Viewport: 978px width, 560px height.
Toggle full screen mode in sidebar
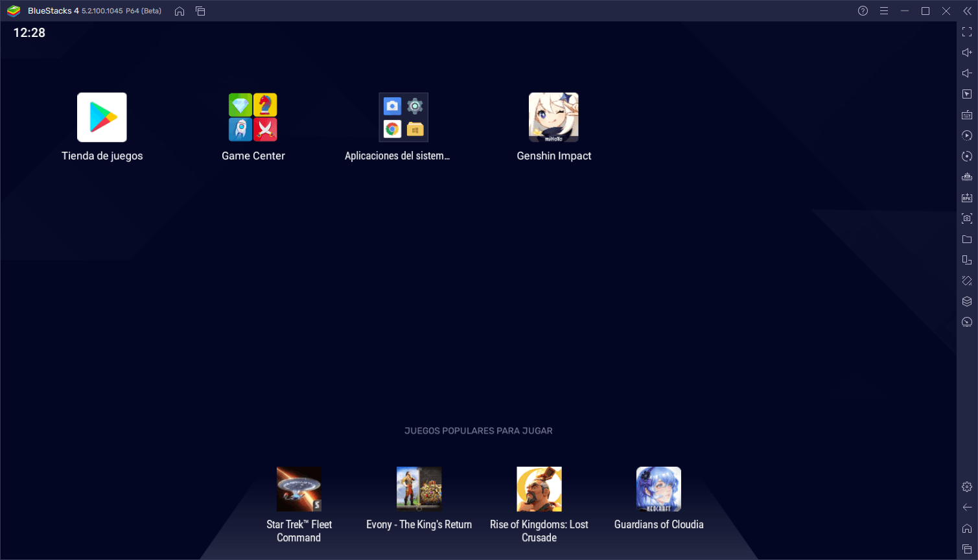pyautogui.click(x=967, y=32)
